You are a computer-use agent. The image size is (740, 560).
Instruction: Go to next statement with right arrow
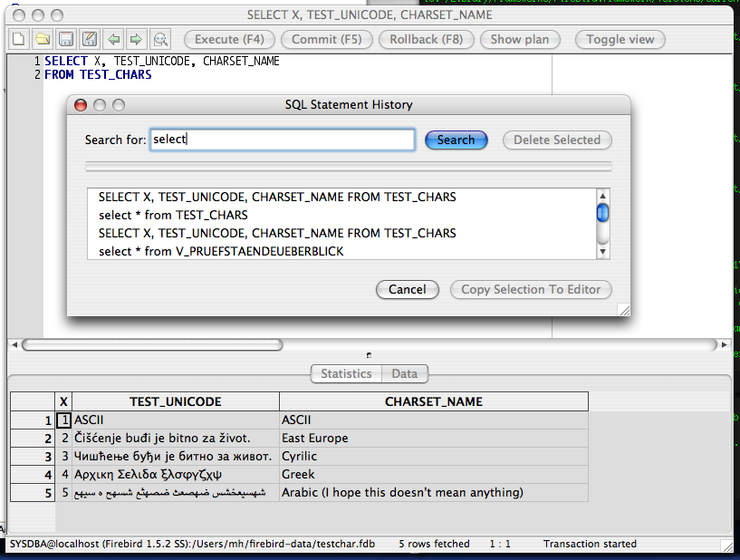(x=136, y=39)
